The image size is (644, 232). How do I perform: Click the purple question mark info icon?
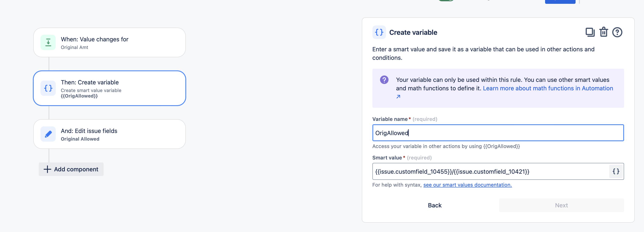(384, 80)
